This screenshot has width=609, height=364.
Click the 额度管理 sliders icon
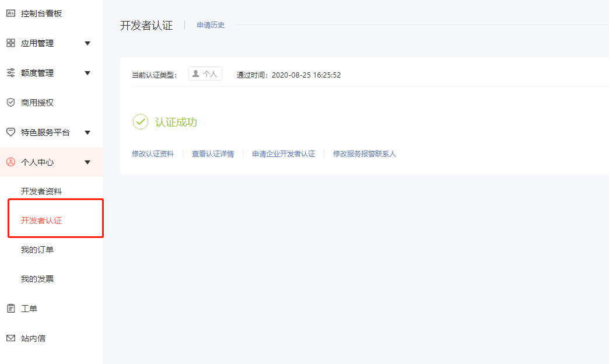(x=11, y=73)
